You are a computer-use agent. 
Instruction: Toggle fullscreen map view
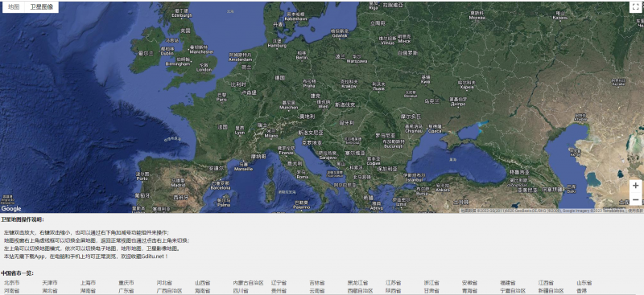(x=635, y=7)
